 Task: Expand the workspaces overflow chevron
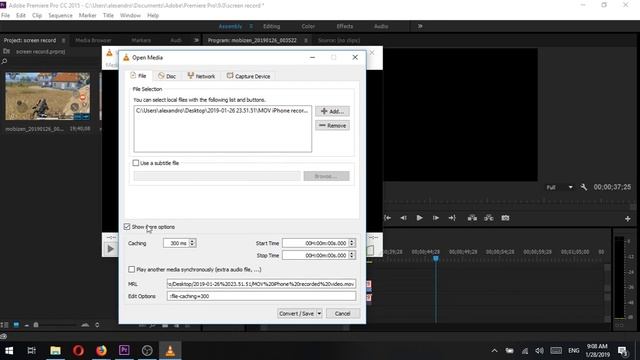tap(420, 26)
